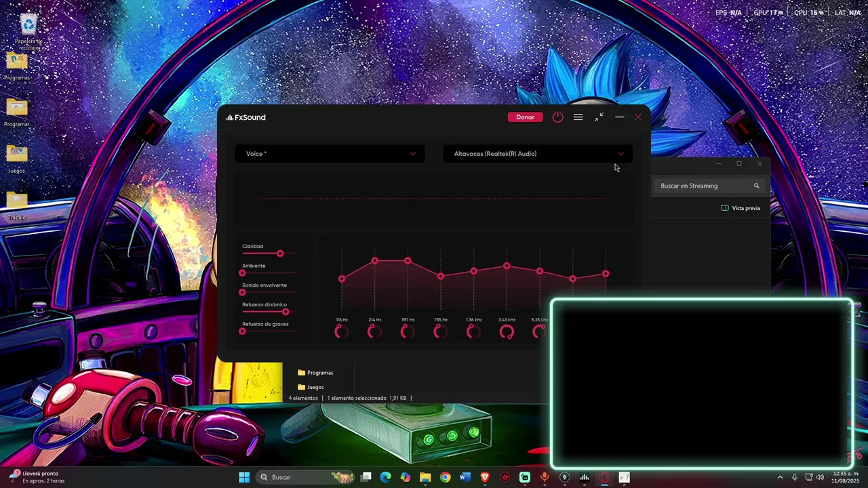Click the 5.25 kHz EQ band node
Viewport: 868px width, 488px height.
[x=540, y=271]
